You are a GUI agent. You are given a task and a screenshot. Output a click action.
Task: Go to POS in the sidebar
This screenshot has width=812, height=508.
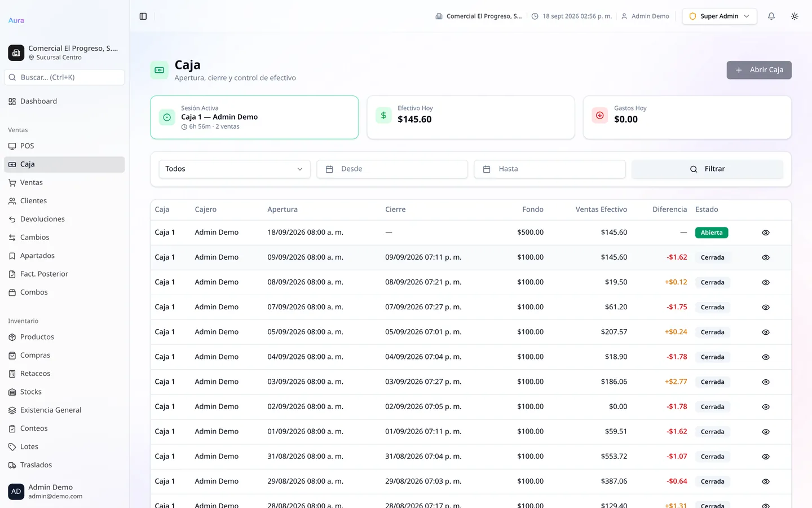tap(64, 146)
